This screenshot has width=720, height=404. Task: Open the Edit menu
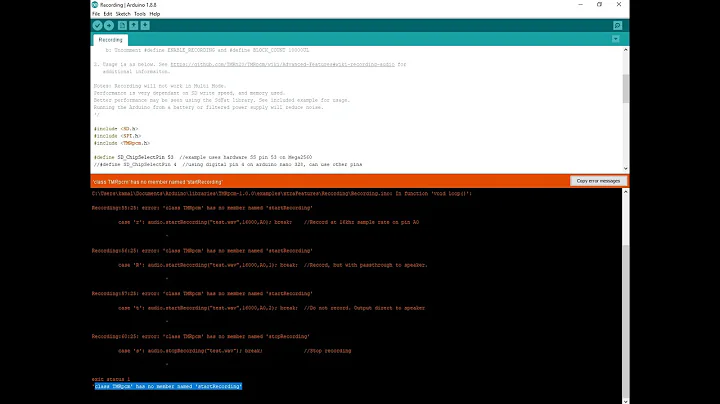(x=108, y=14)
